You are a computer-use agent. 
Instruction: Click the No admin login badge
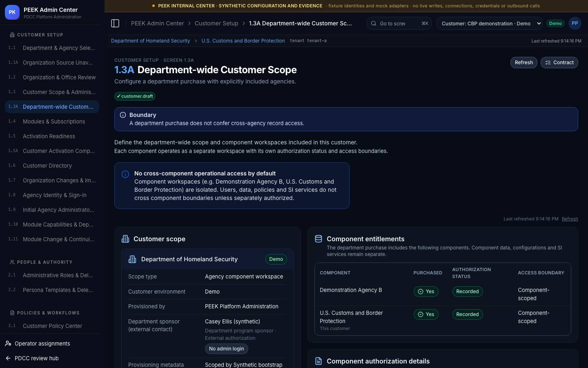coord(227,349)
